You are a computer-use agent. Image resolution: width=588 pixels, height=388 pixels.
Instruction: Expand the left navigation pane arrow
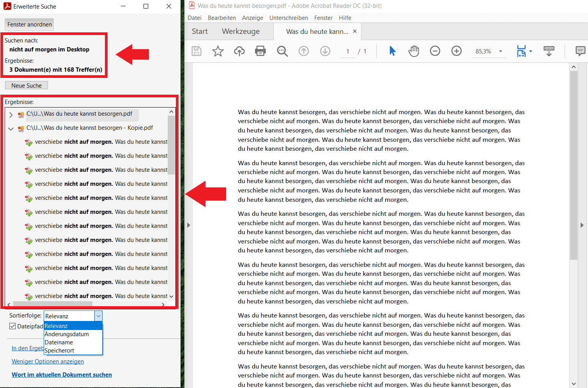[x=188, y=225]
